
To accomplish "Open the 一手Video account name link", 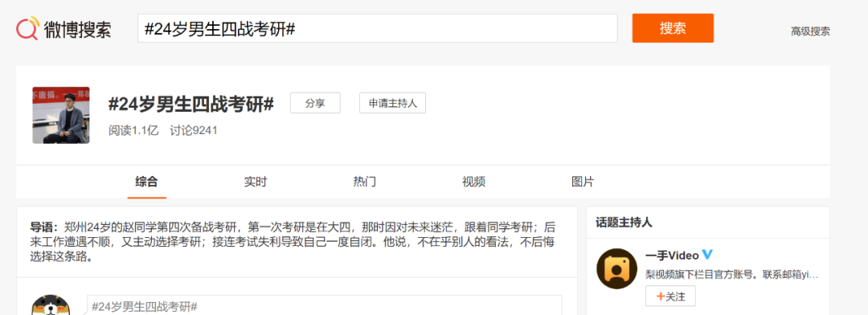I will [x=672, y=256].
